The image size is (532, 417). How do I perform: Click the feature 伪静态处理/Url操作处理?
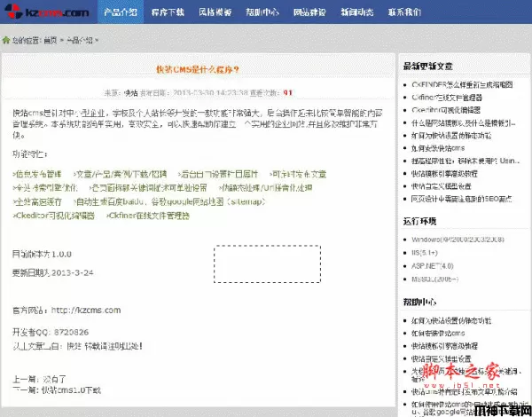click(x=265, y=188)
